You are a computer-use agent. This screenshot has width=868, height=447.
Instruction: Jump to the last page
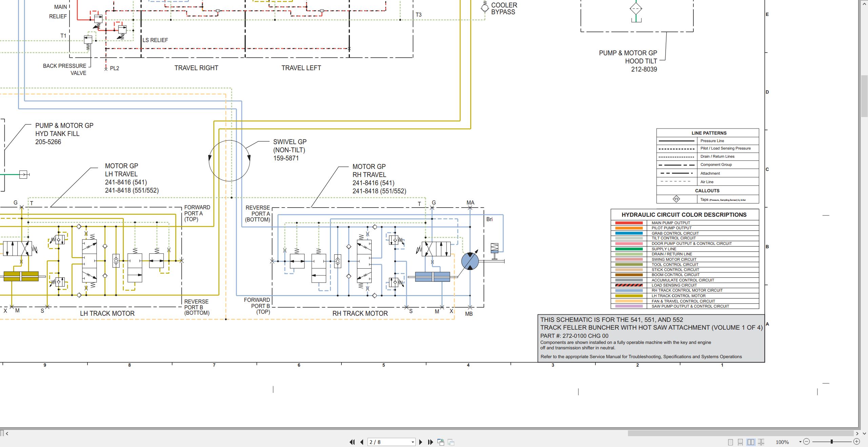[430, 442]
